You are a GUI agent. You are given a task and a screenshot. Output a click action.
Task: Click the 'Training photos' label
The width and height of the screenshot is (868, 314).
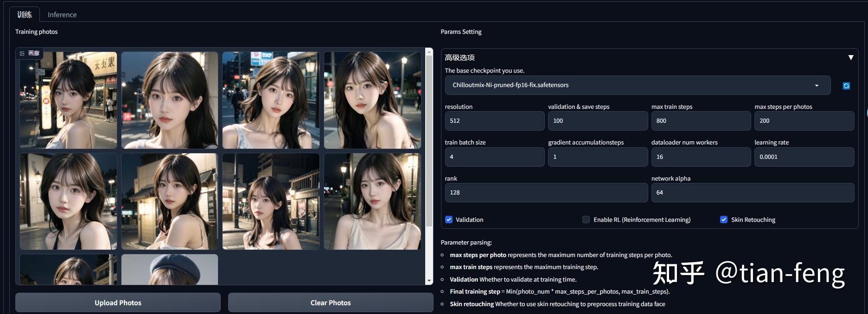point(36,31)
